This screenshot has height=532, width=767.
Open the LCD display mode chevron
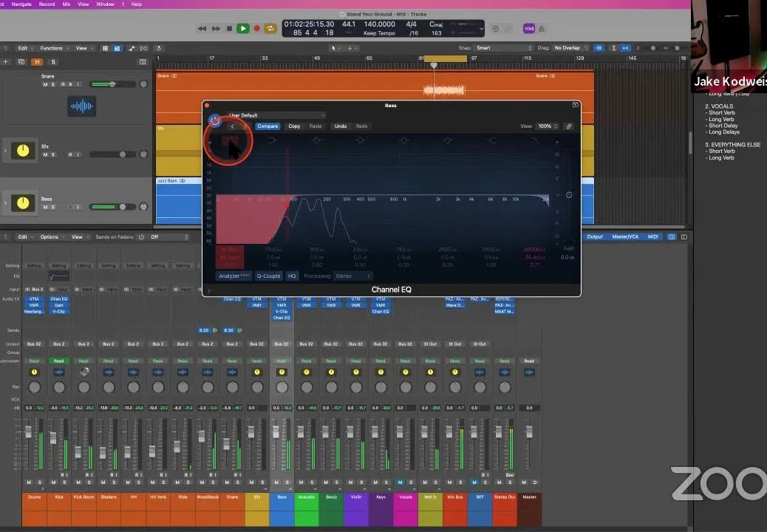click(x=481, y=29)
